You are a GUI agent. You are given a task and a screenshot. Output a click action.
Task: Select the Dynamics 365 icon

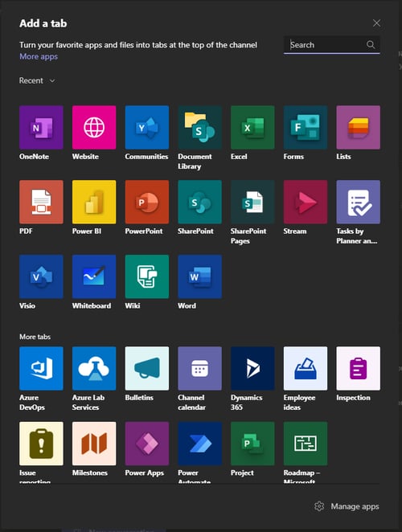click(252, 369)
